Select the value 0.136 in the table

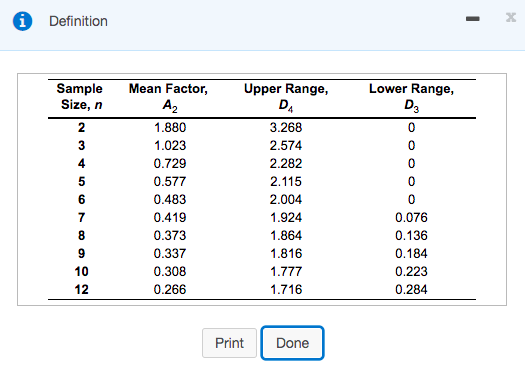click(411, 236)
